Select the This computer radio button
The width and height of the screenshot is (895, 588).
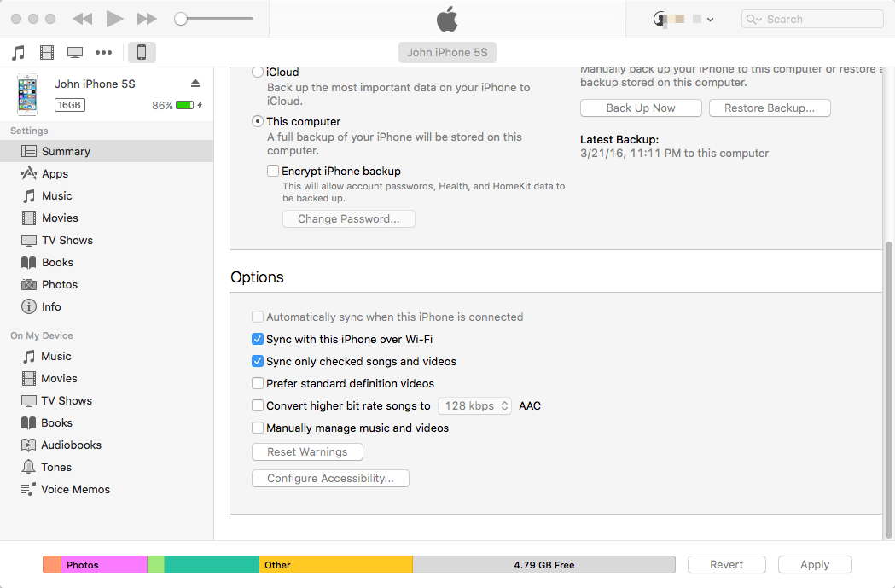(258, 121)
